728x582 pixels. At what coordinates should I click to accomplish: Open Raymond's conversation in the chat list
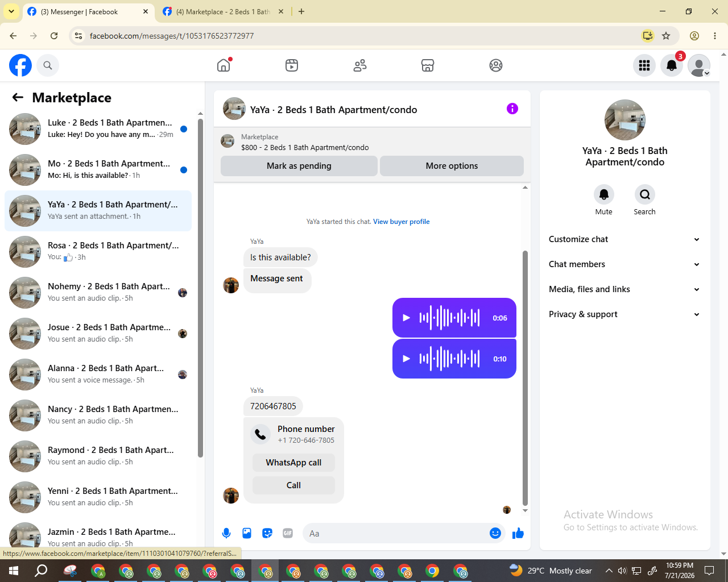(98, 456)
